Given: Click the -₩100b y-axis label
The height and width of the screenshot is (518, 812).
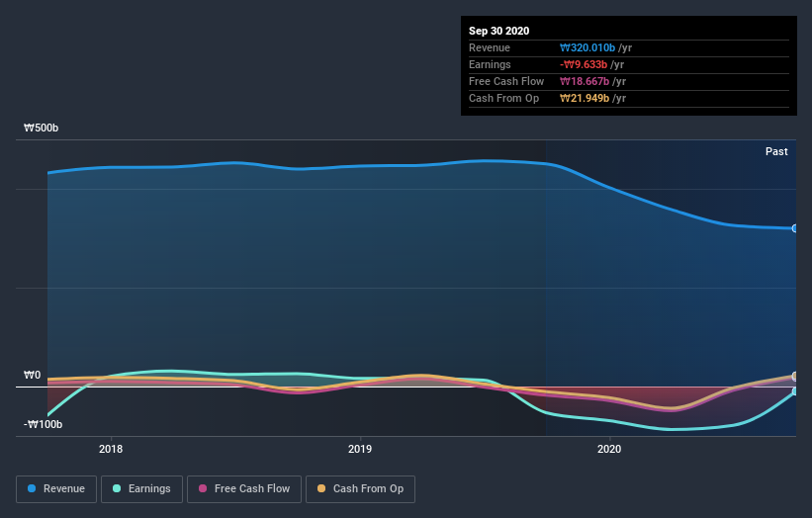Looking at the screenshot, I should (x=43, y=425).
